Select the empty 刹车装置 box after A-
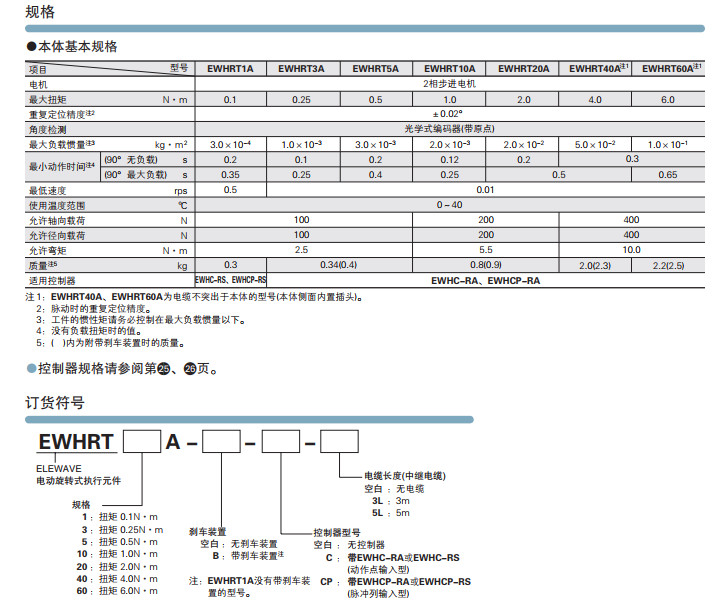 coord(219,441)
